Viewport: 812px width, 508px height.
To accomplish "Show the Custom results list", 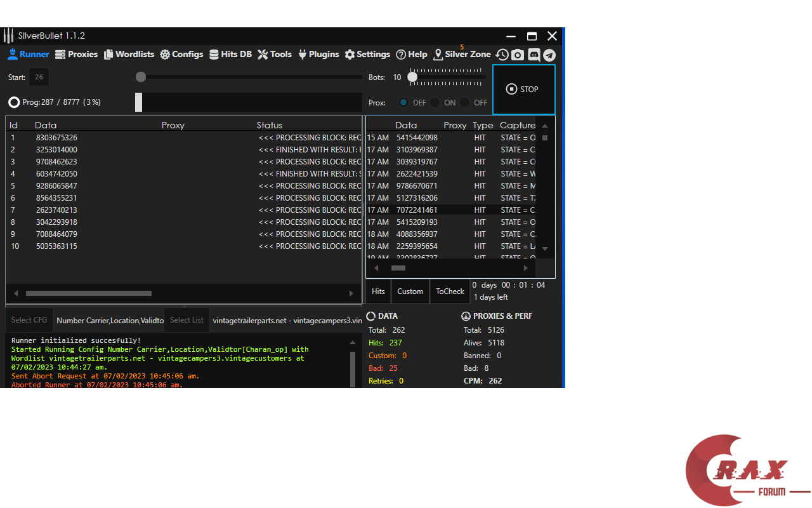I will pyautogui.click(x=410, y=291).
